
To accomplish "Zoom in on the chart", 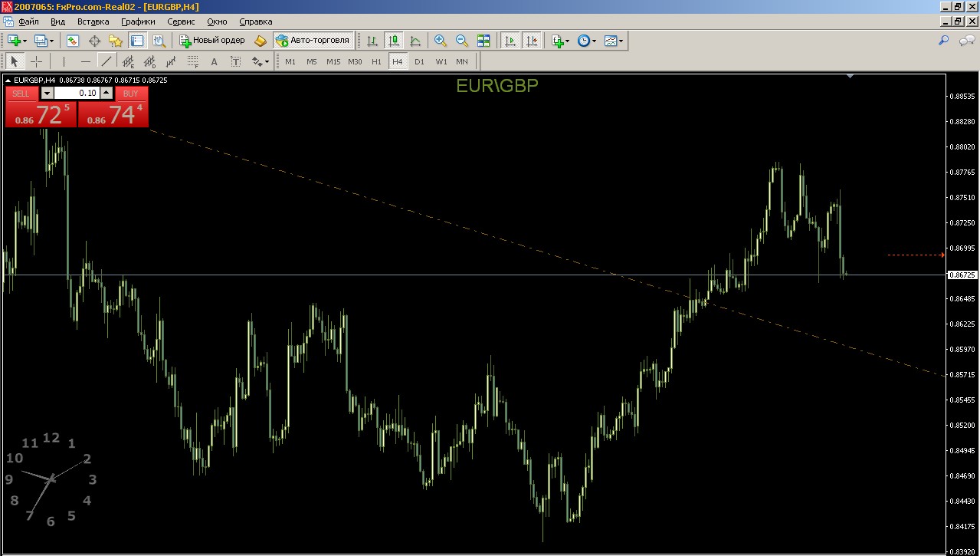I will pos(441,41).
